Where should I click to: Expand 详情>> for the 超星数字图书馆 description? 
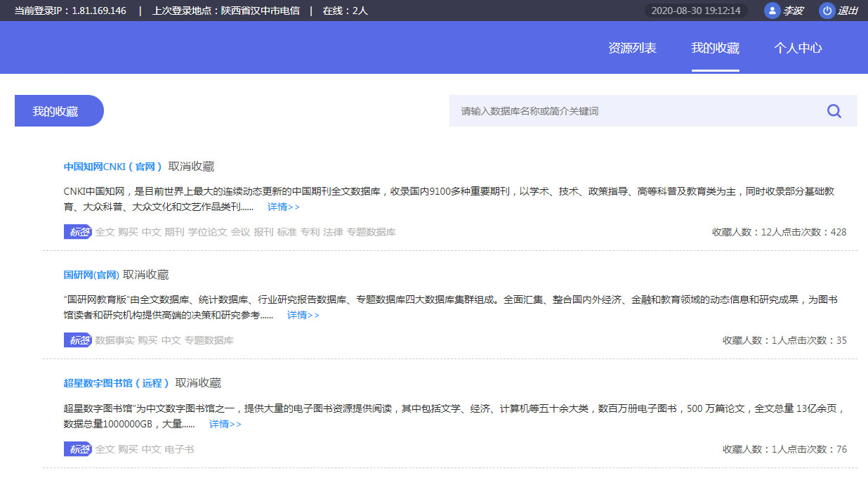(225, 424)
